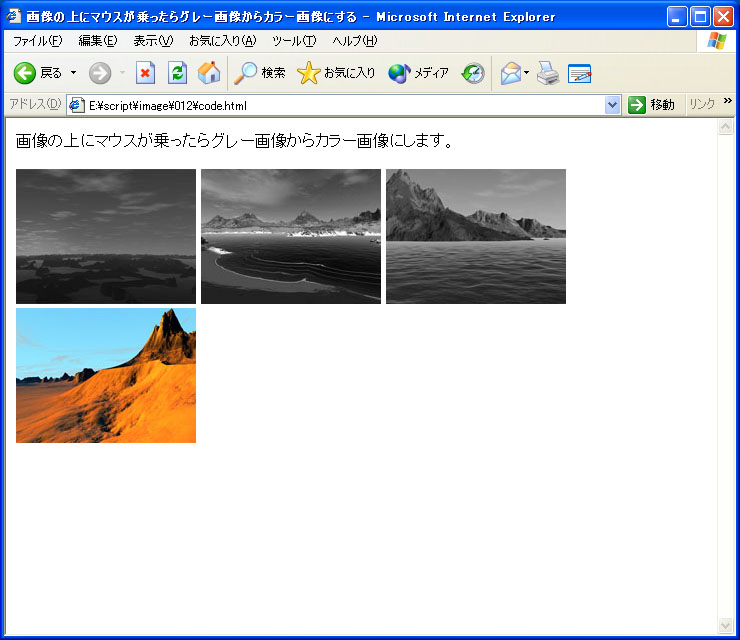Open the Back button history dropdown arrow
Viewport: 740px width, 640px height.
click(74, 73)
